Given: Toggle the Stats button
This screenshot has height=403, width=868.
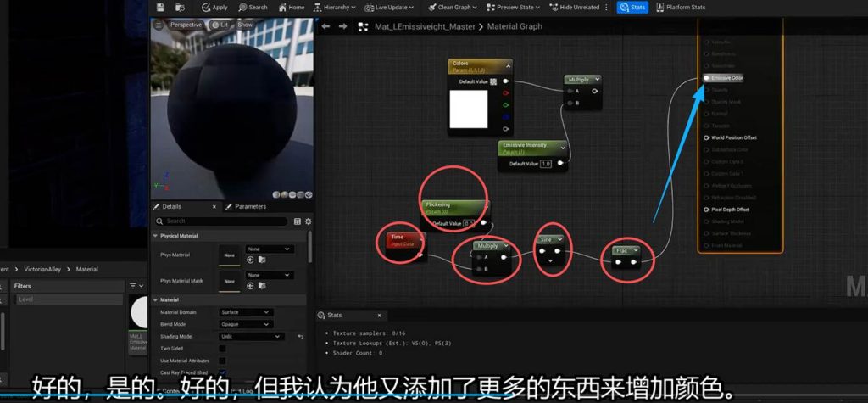Looking at the screenshot, I should (633, 8).
